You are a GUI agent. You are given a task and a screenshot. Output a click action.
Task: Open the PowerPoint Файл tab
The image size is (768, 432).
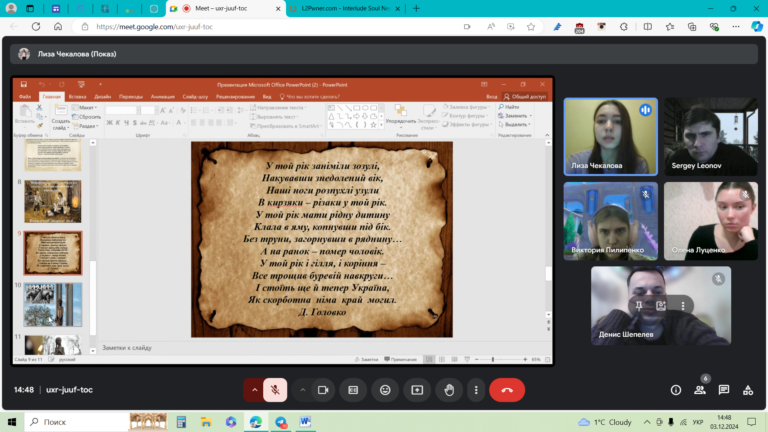tap(24, 96)
